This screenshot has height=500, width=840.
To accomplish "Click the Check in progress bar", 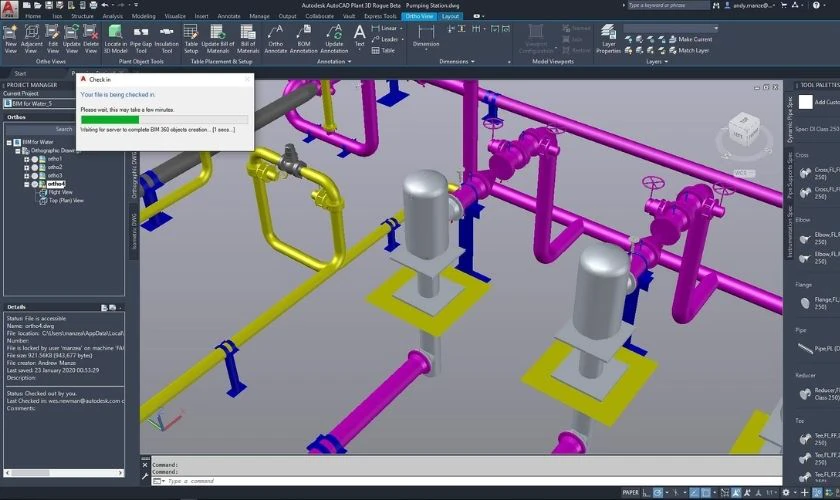I will click(x=164, y=120).
